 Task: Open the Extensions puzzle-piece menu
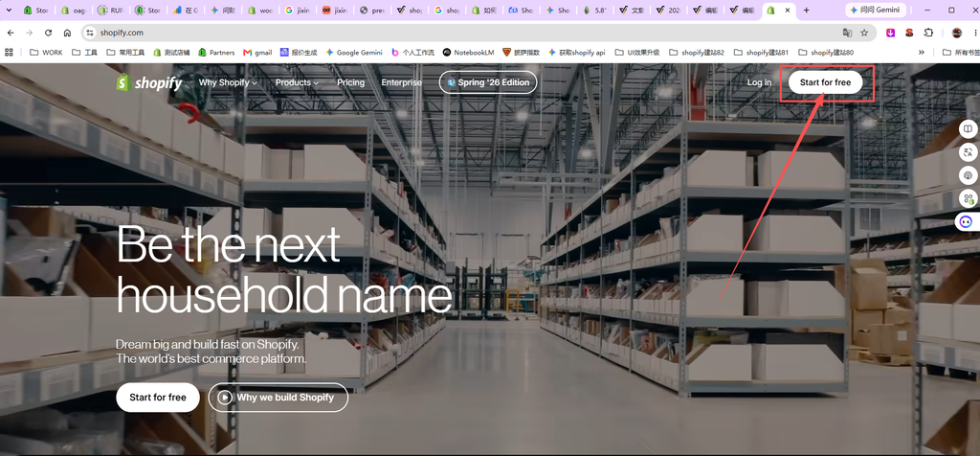928,33
